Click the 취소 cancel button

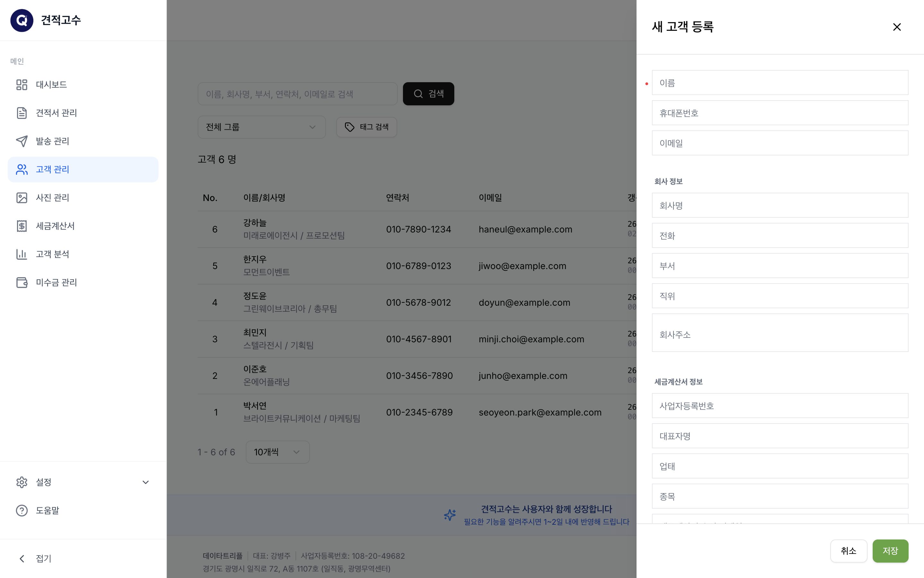tap(848, 551)
